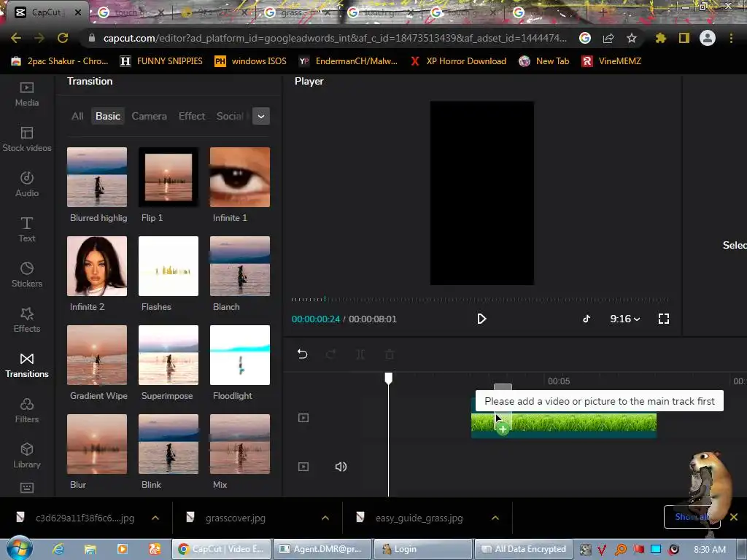Click the 00:05 mark on timeline ruler
The width and height of the screenshot is (747, 560).
[x=558, y=381]
